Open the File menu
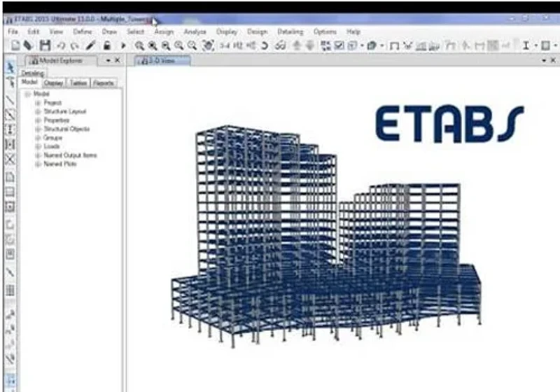 [x=13, y=31]
